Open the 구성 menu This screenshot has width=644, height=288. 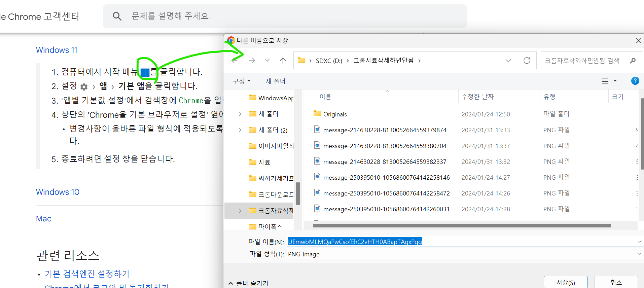point(242,81)
